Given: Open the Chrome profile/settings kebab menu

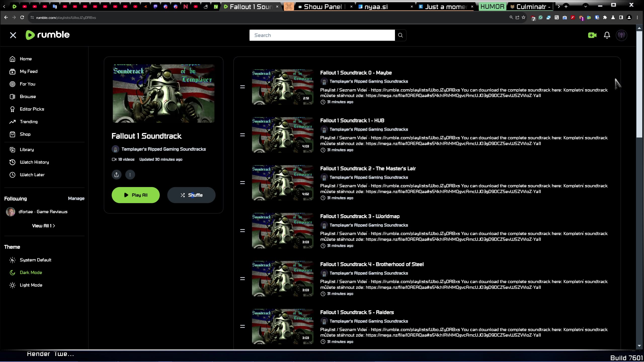Looking at the screenshot, I should point(637,17).
